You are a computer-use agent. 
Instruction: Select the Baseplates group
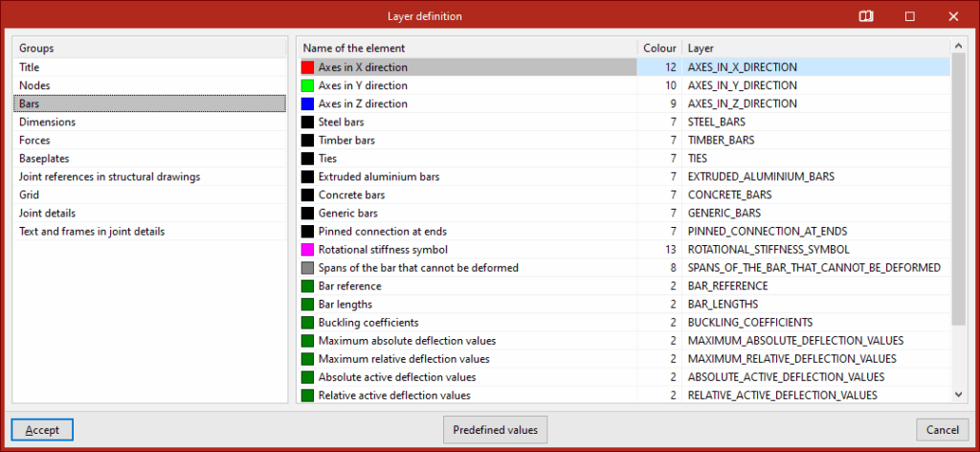[149, 159]
